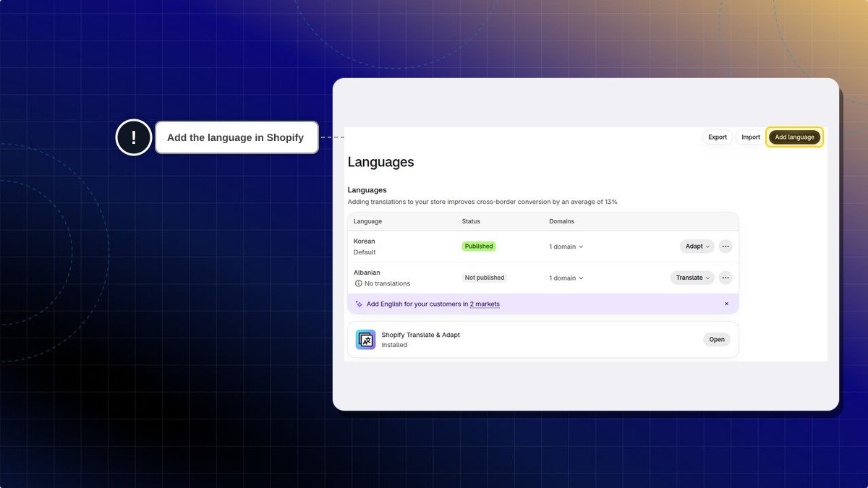This screenshot has height=488, width=868.
Task: Click the Default label under Korean
Action: tap(365, 252)
